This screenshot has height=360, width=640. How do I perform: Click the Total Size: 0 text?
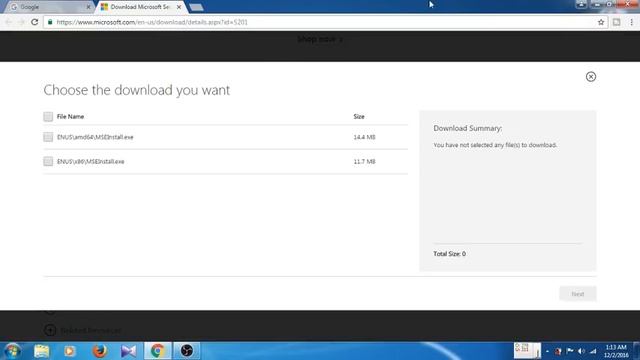click(449, 254)
